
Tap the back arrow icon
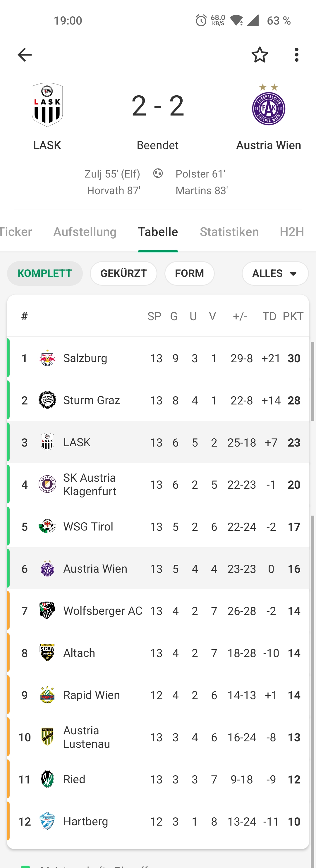tap(25, 55)
